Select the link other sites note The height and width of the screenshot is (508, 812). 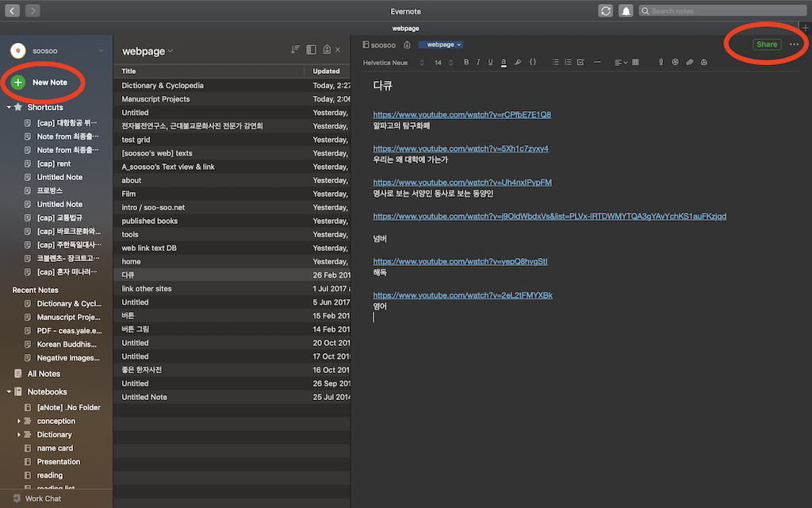tap(232, 289)
